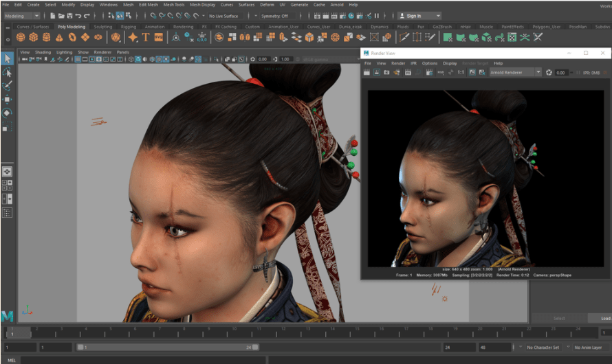Toggle Keep Image button in Render View
The width and height of the screenshot is (612, 364).
pyautogui.click(x=472, y=73)
